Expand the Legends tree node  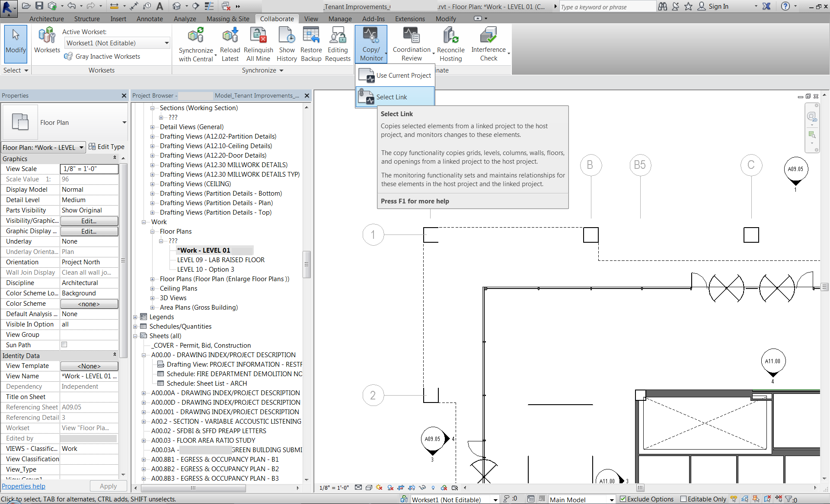[135, 317]
